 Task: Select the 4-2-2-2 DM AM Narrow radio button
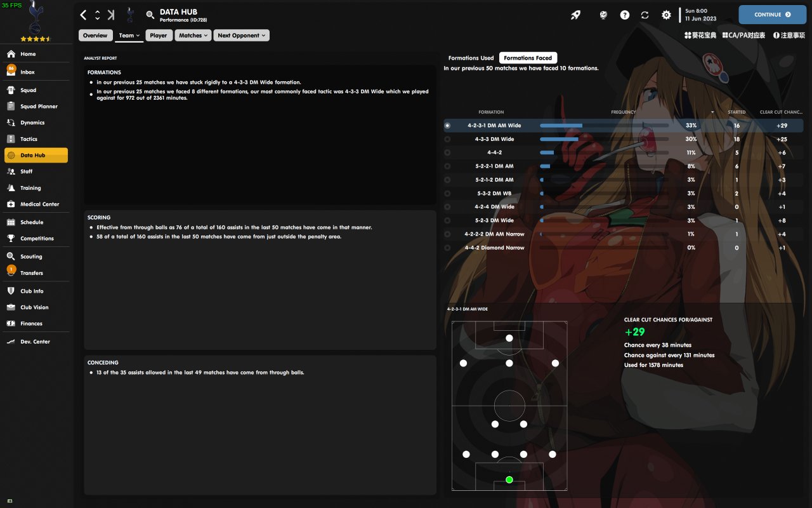pyautogui.click(x=447, y=234)
